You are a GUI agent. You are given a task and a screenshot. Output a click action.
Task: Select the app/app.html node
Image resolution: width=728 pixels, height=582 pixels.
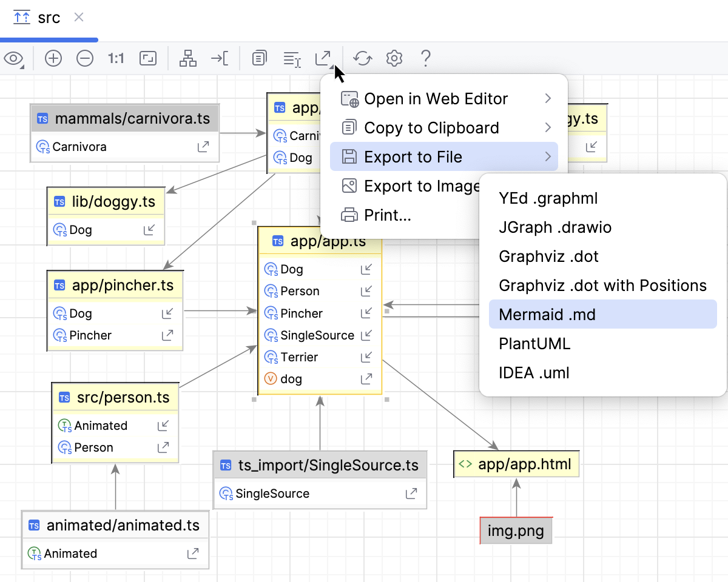pyautogui.click(x=516, y=464)
